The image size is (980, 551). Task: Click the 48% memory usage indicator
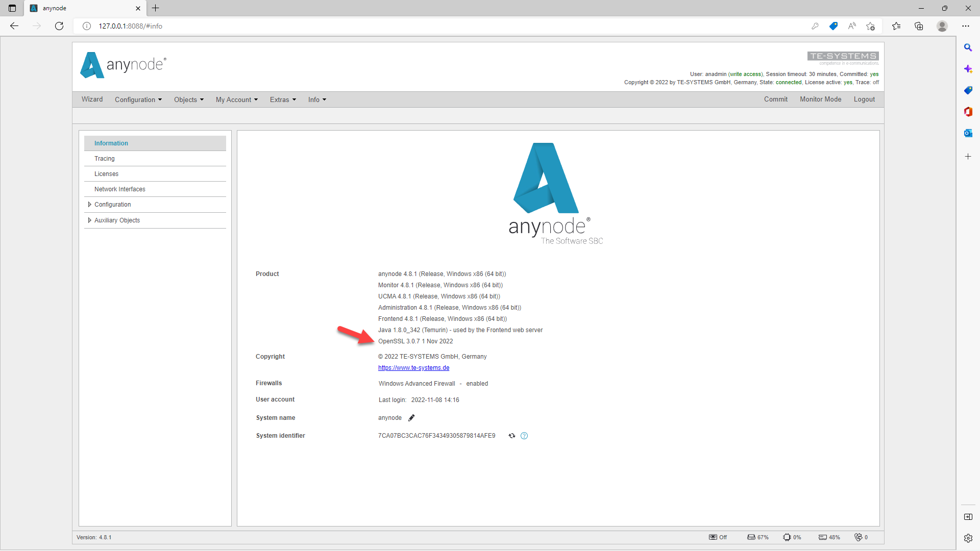829,537
